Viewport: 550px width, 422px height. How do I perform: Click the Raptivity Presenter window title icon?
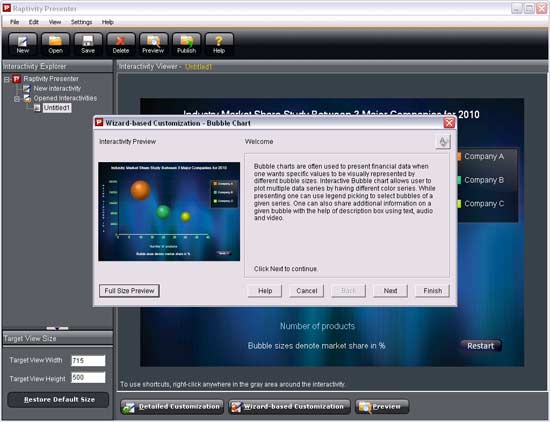click(7, 8)
